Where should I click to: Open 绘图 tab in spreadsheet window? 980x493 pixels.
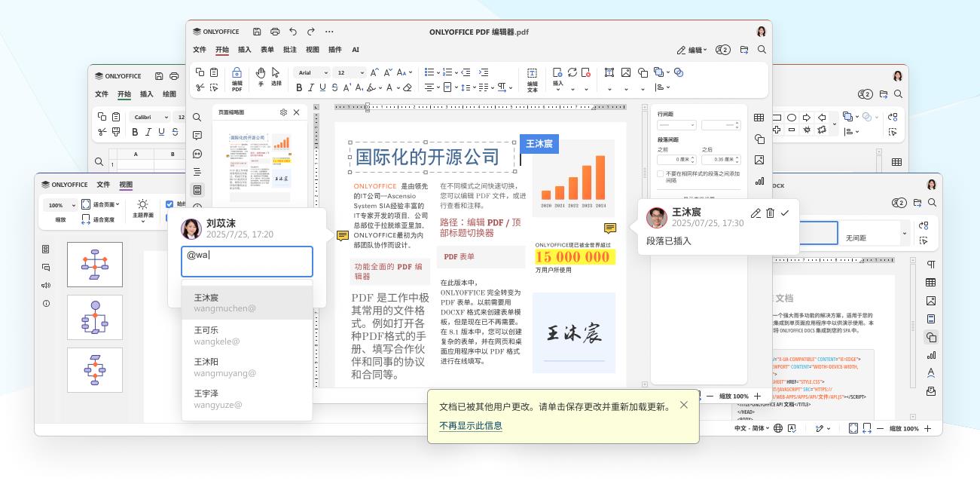click(x=169, y=94)
